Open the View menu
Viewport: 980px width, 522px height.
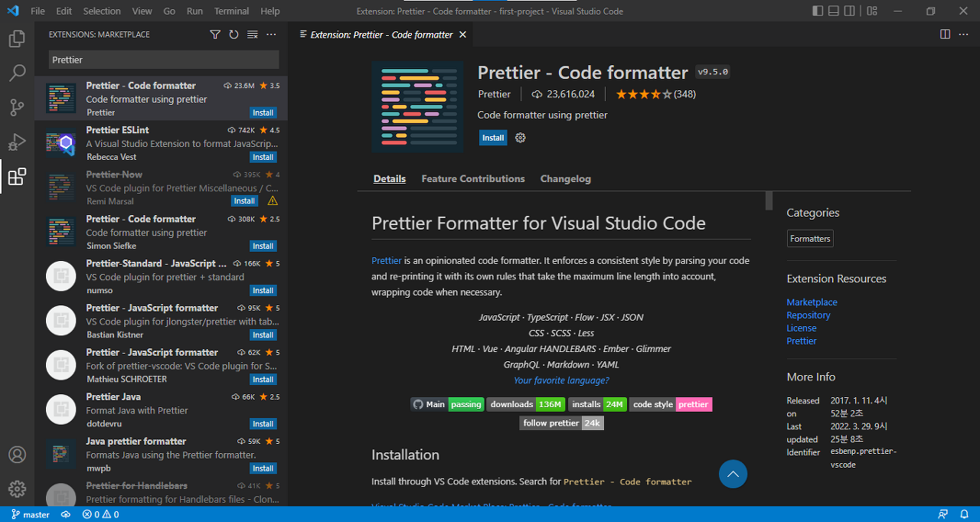[x=142, y=11]
